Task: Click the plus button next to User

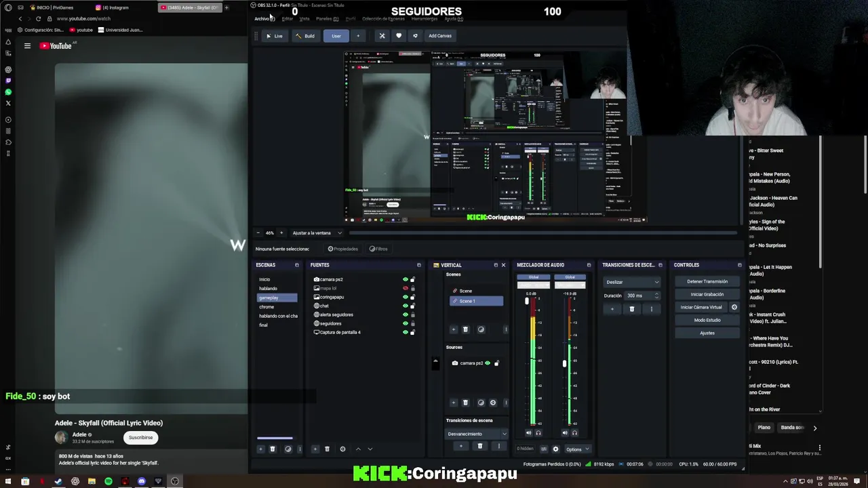Action: point(358,36)
